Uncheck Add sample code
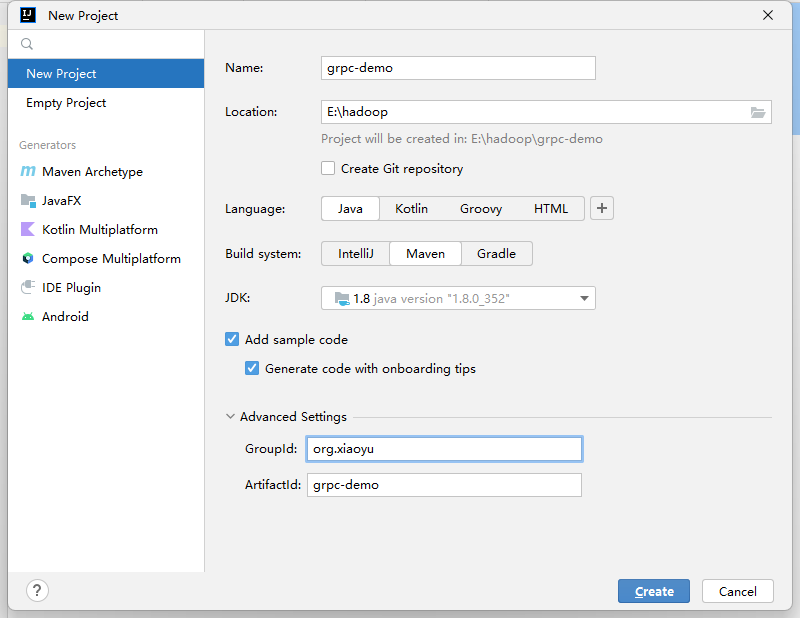 (232, 340)
